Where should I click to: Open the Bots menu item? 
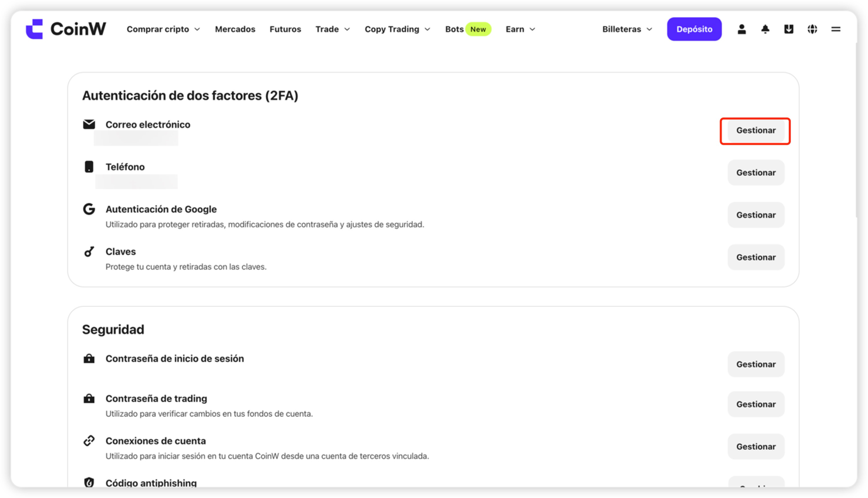coord(454,29)
